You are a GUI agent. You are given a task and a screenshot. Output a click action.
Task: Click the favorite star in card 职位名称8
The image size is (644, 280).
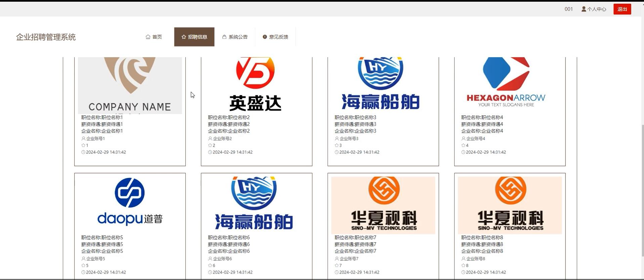coord(463,266)
